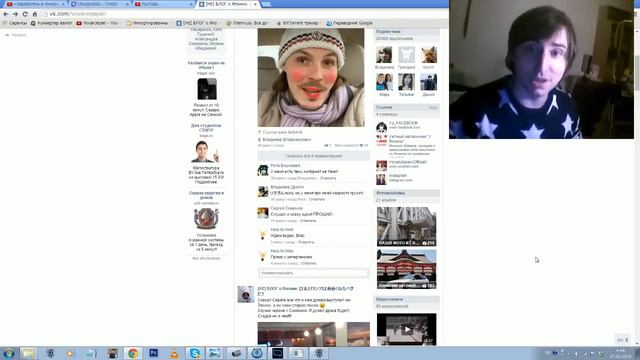Show all comments on the post
Screen dimensions: 640x360
click(313, 156)
